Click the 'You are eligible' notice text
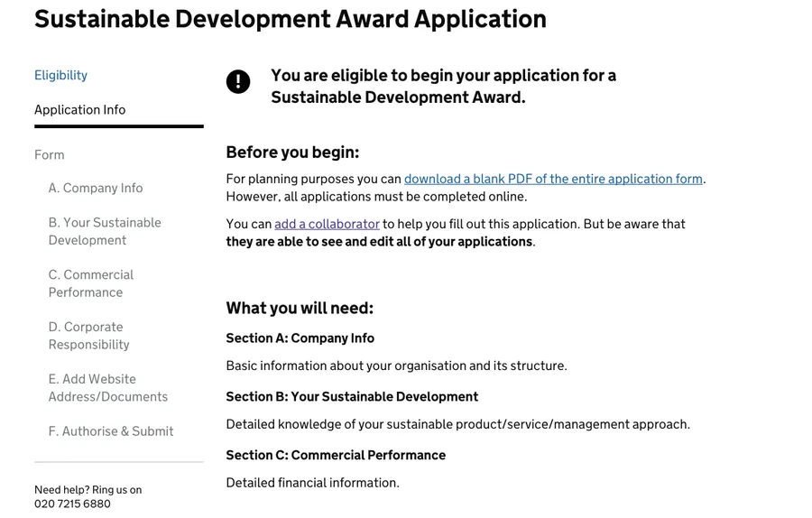812x518 pixels. (x=443, y=86)
